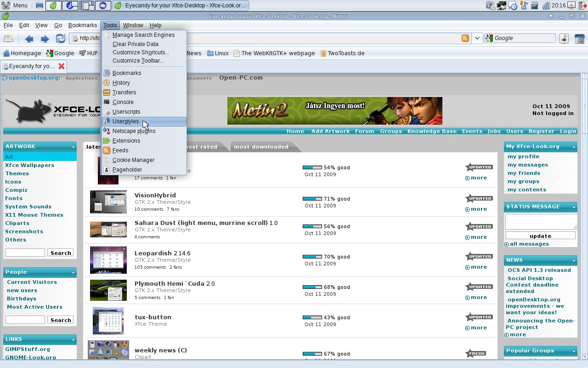Click the overlapping windows launcher in top panel

coord(87,6)
